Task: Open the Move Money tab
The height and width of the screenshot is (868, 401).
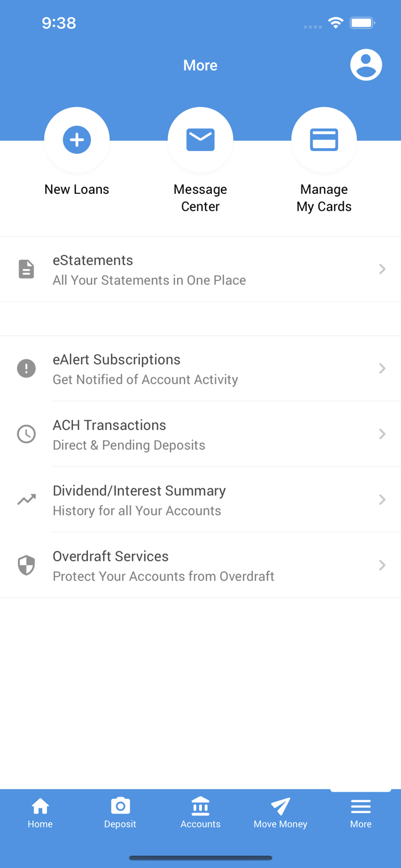Action: (281, 813)
